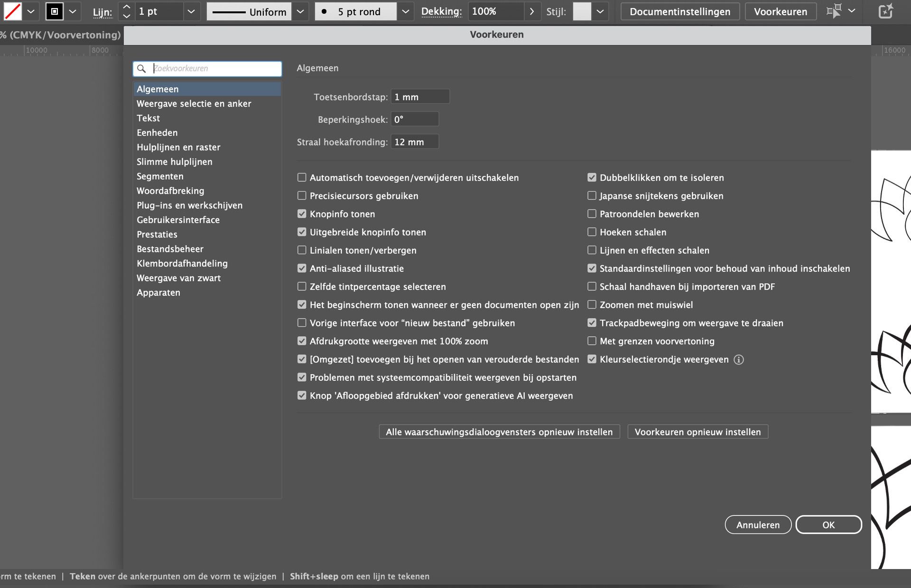Enable Zoomen met muiswiel

pos(592,304)
